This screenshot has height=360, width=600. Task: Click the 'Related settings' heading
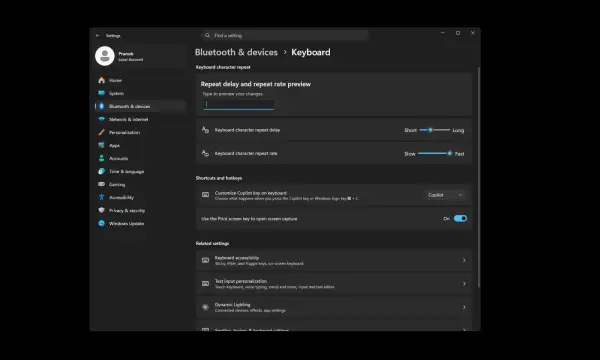pyautogui.click(x=212, y=244)
